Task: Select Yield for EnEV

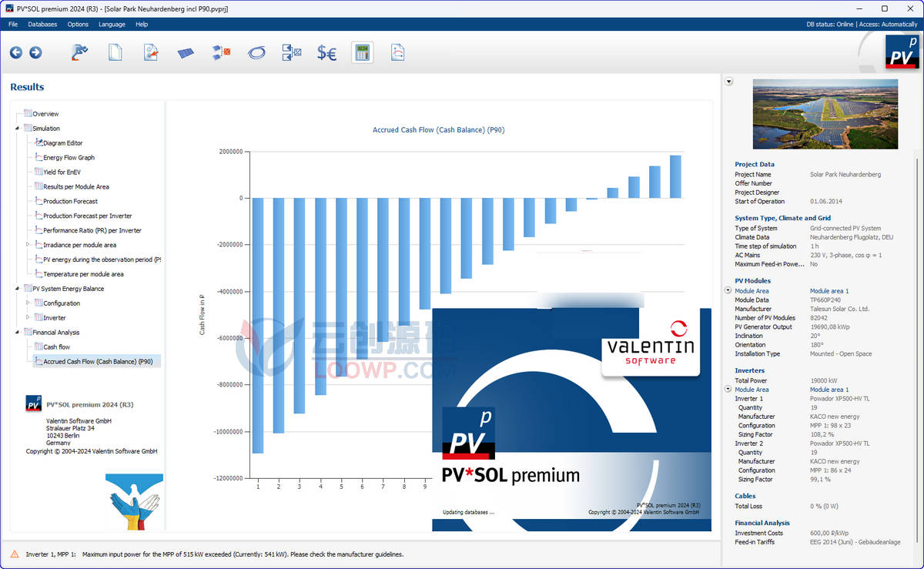Action: (62, 172)
